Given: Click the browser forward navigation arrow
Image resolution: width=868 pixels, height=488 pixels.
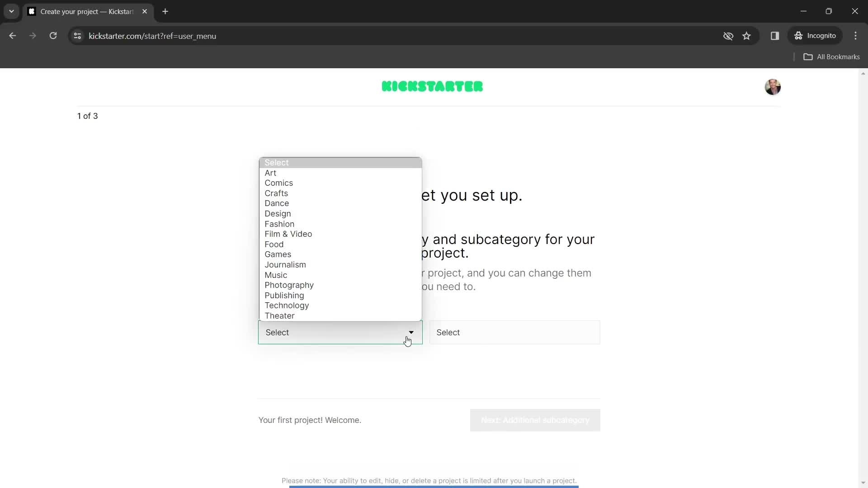Looking at the screenshot, I should click(32, 36).
